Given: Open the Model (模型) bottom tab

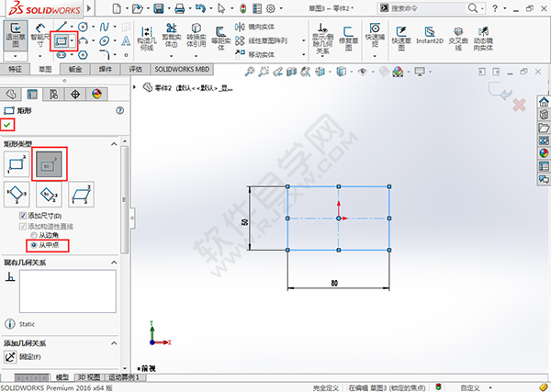Looking at the screenshot, I should (62, 377).
